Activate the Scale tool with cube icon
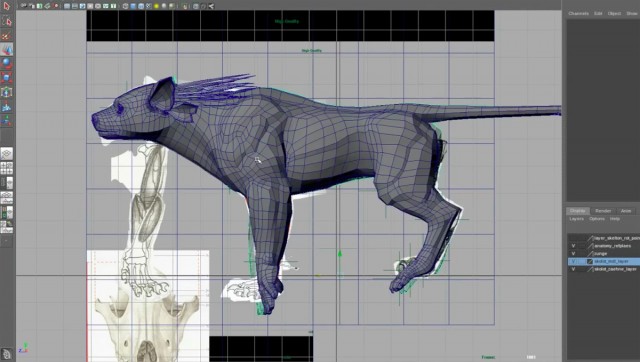The image size is (640, 362). tap(7, 78)
